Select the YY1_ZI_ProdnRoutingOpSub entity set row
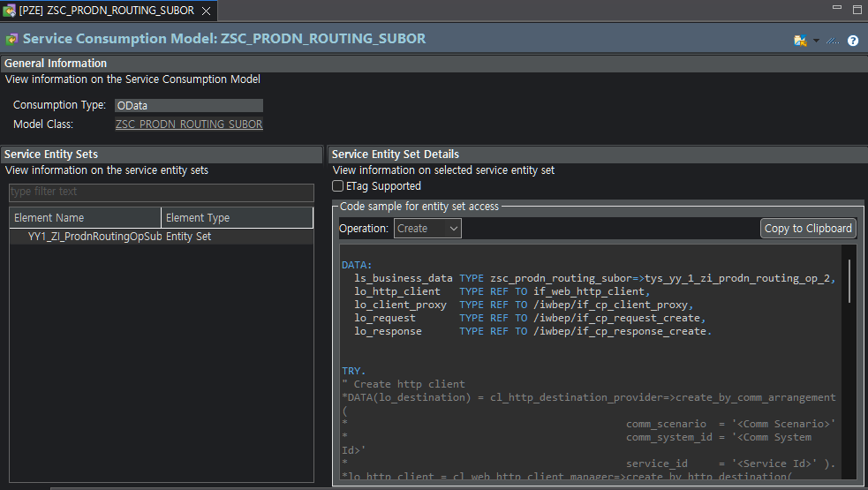 pyautogui.click(x=161, y=237)
